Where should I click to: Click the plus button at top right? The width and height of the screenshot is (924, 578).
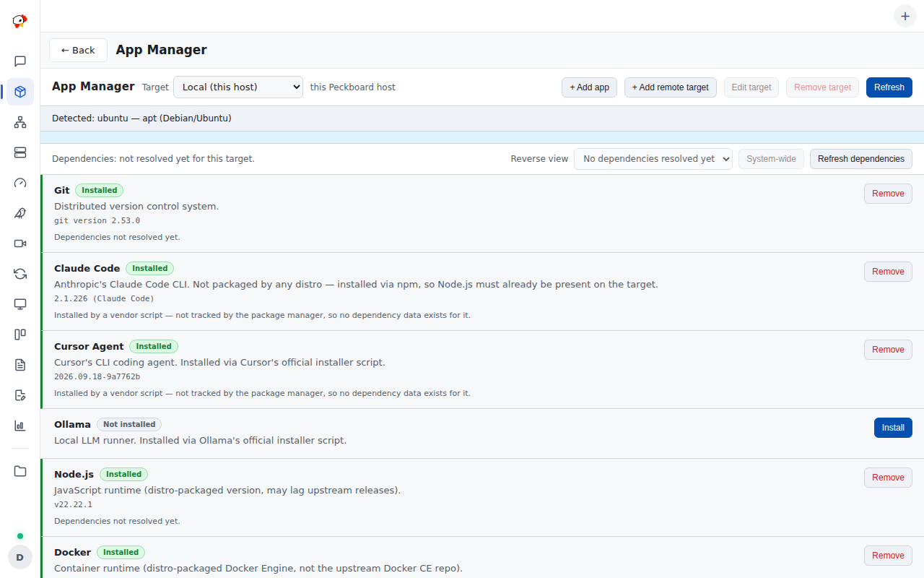(905, 16)
